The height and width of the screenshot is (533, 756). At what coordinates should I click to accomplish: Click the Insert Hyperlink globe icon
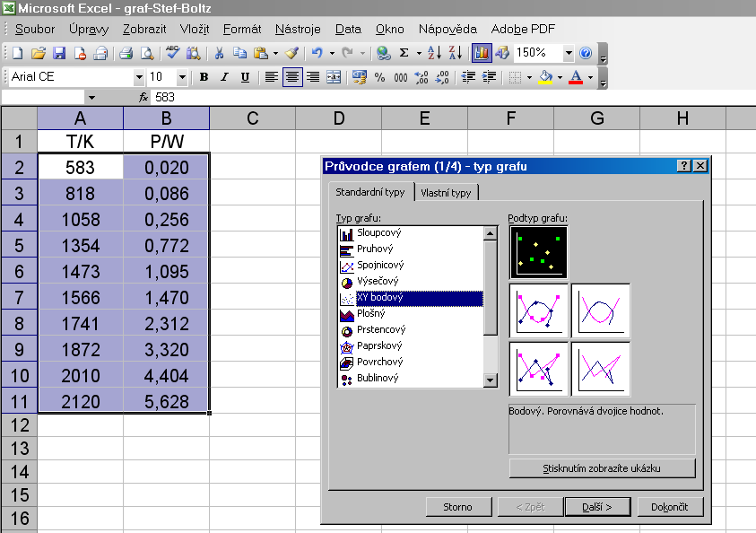tap(383, 53)
